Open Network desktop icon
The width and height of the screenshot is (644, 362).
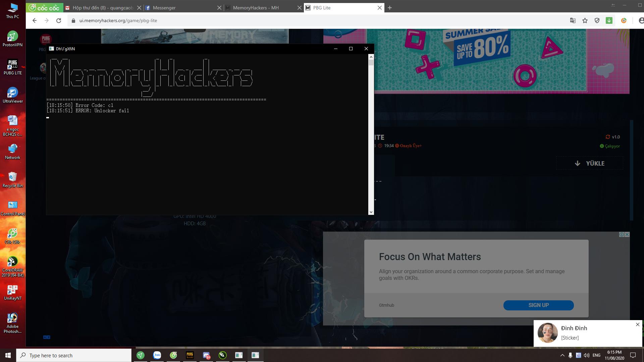click(x=12, y=151)
